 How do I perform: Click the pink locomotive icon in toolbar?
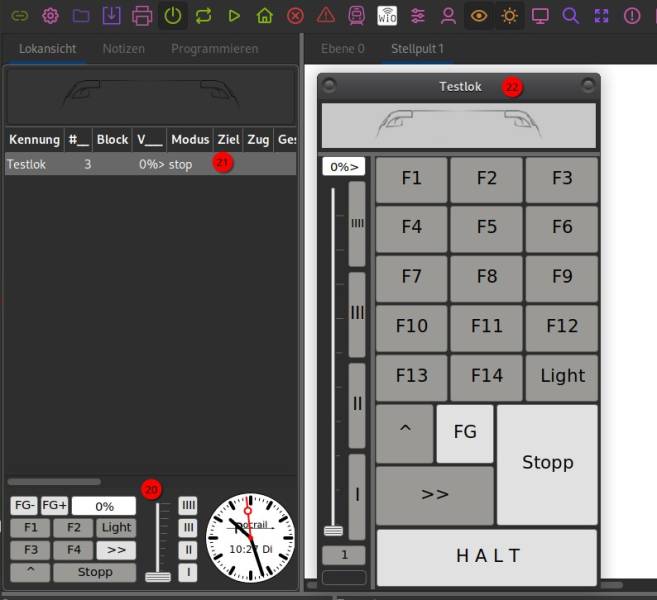[356, 16]
